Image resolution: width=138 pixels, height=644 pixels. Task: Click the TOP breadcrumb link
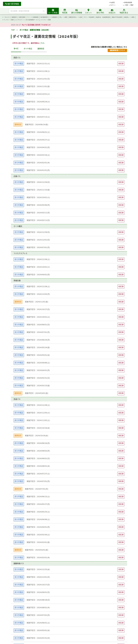pos(13,30)
